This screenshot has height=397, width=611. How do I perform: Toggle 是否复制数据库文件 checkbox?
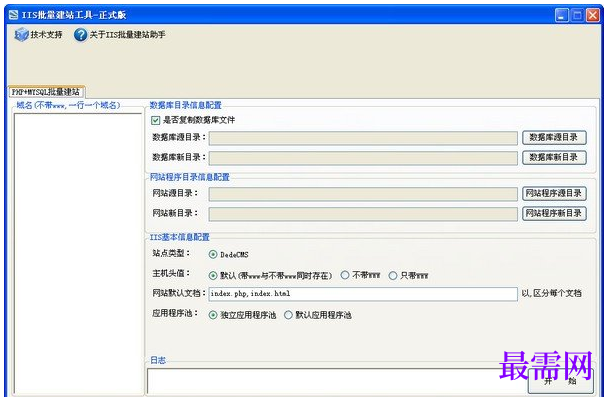(x=155, y=120)
